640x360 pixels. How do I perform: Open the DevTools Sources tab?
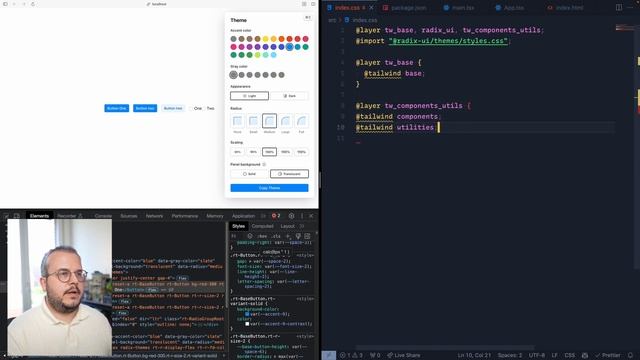pyautogui.click(x=129, y=216)
